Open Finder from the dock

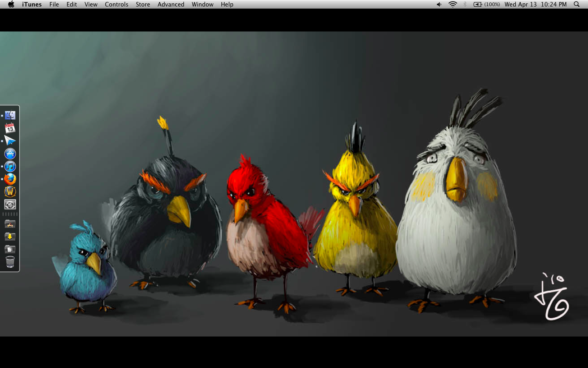pyautogui.click(x=10, y=116)
